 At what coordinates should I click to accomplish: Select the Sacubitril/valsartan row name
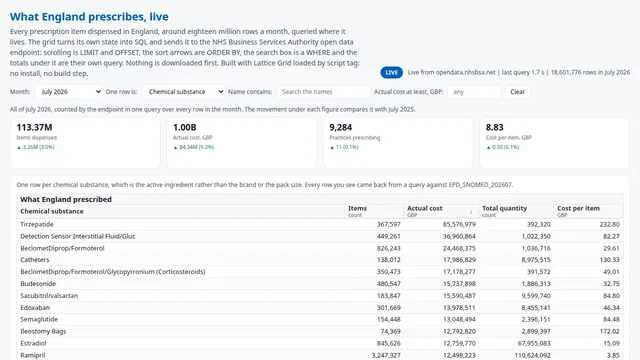[49, 296]
